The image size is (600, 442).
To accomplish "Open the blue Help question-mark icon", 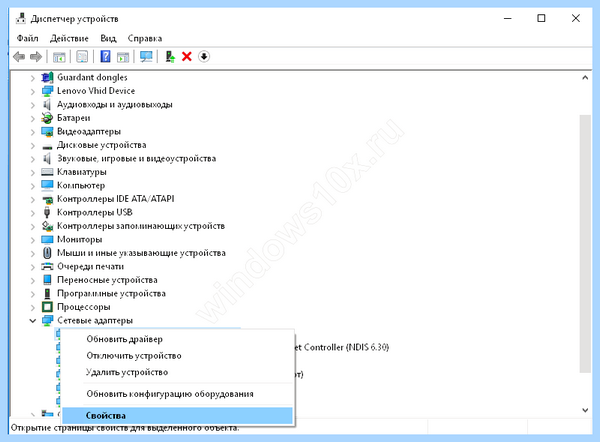I will (105, 57).
